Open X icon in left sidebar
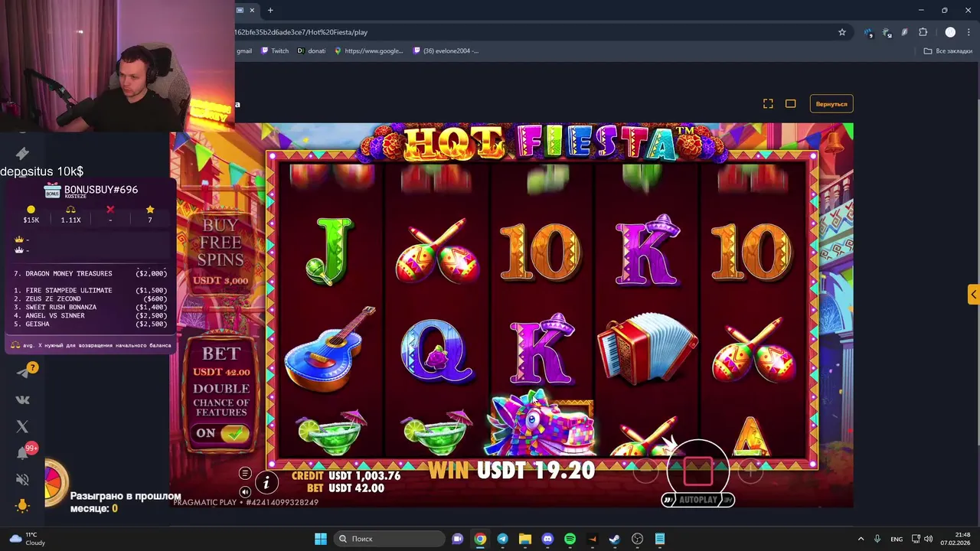The height and width of the screenshot is (551, 980). pyautogui.click(x=22, y=426)
